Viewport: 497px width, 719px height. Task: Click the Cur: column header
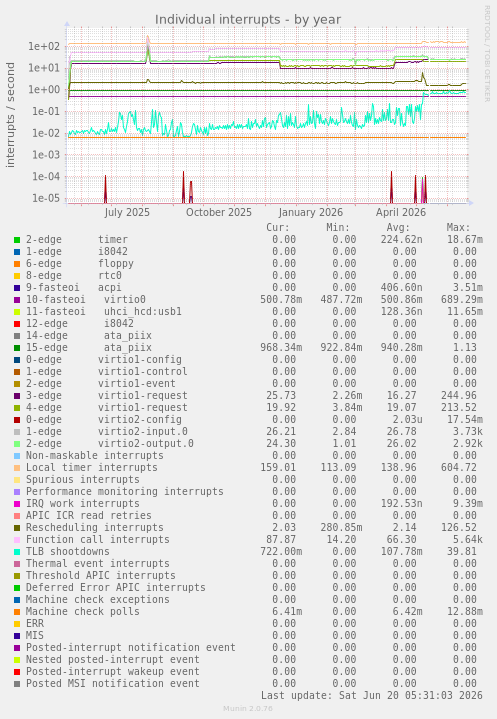278,227
